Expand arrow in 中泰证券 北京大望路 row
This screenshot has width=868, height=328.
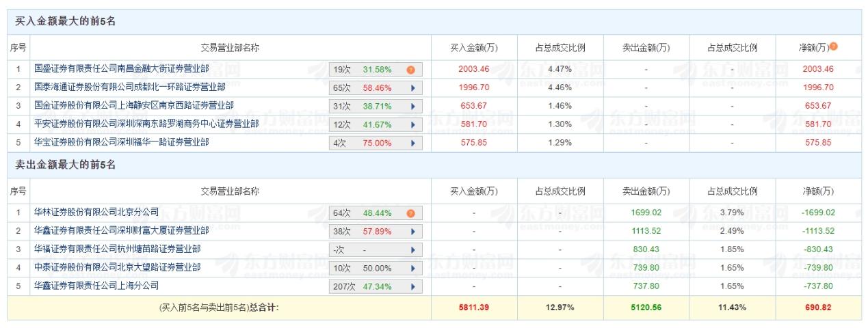tap(413, 269)
